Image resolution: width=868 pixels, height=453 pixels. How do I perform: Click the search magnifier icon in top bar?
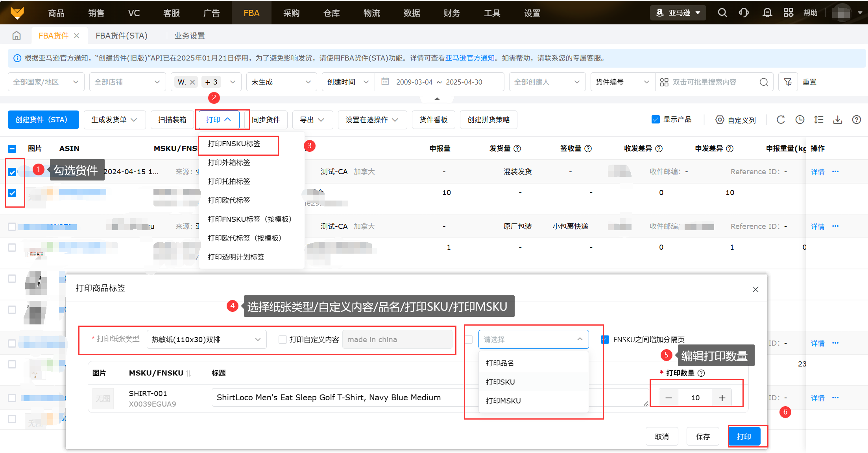[x=722, y=13]
